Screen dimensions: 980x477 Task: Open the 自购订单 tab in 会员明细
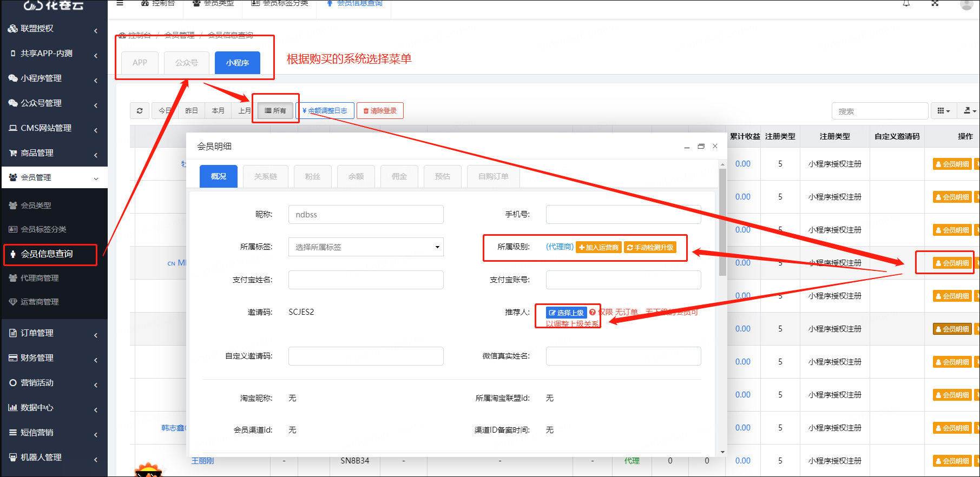pyautogui.click(x=494, y=176)
